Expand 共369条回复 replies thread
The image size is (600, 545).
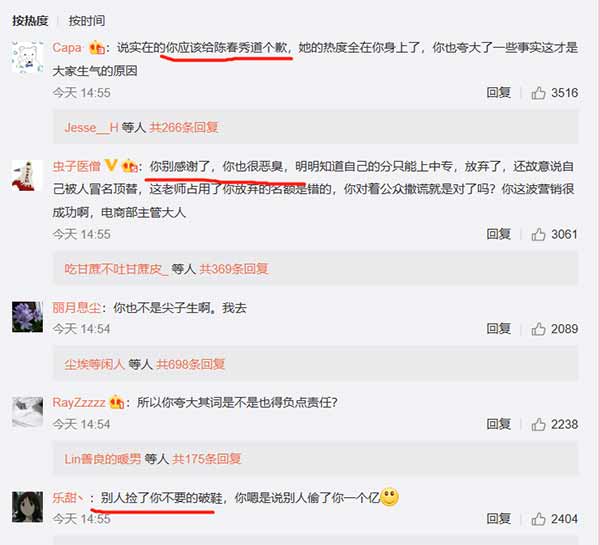point(233,269)
